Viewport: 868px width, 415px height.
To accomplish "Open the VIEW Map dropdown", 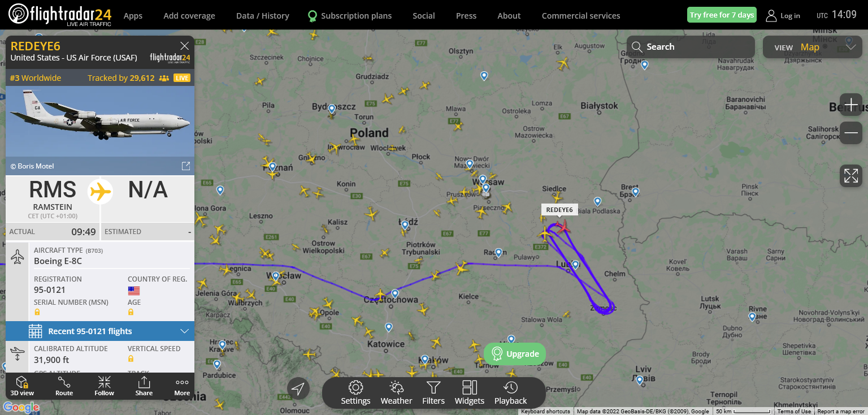I will point(813,47).
